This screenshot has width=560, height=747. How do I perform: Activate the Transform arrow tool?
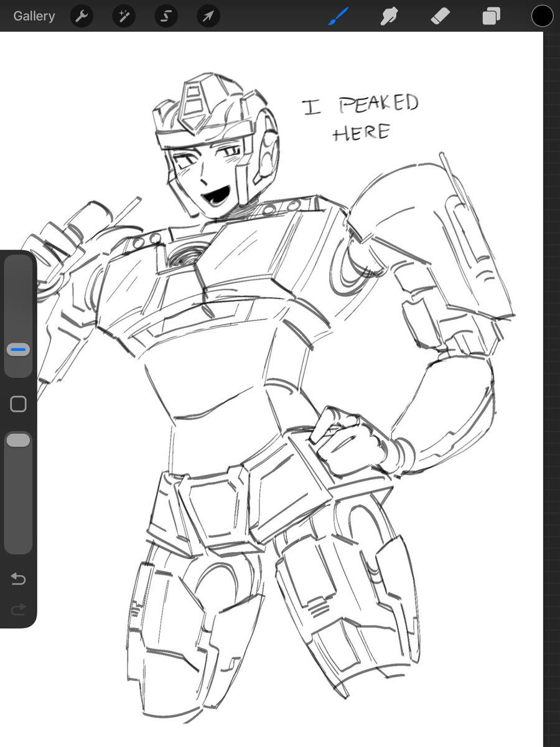(208, 16)
